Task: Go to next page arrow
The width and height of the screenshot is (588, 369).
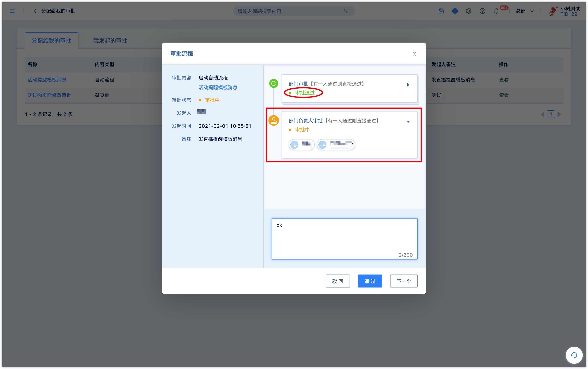Action: click(559, 114)
